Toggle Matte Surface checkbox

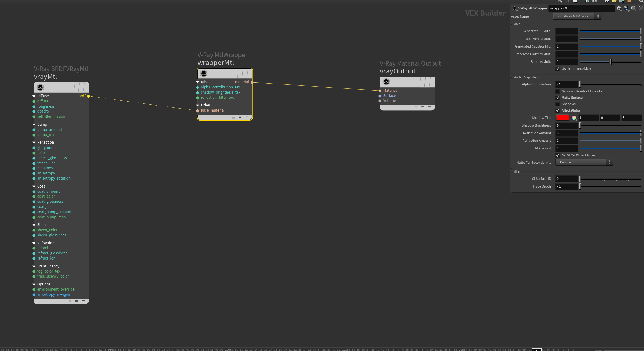(x=558, y=98)
